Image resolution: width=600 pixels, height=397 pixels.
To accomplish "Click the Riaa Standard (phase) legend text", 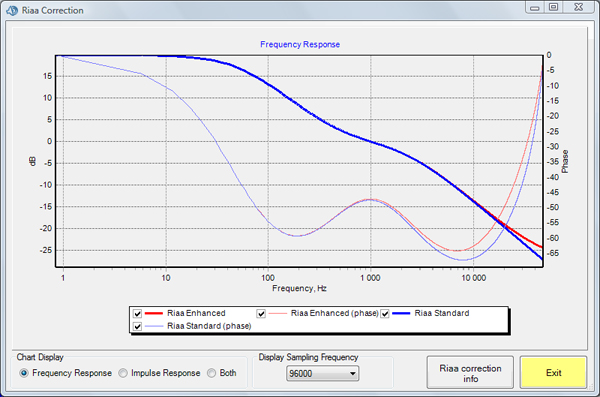I will [209, 326].
